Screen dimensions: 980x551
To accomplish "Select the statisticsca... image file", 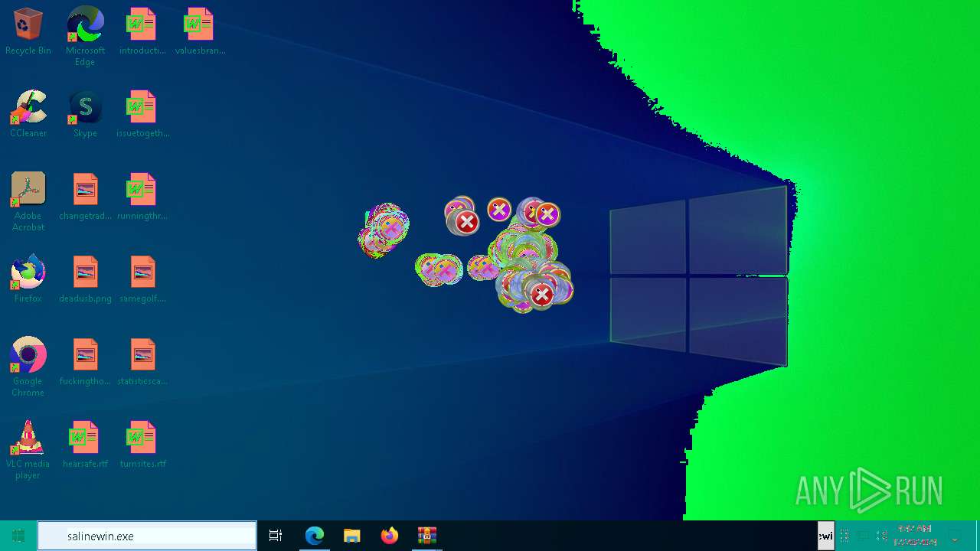I will click(142, 362).
